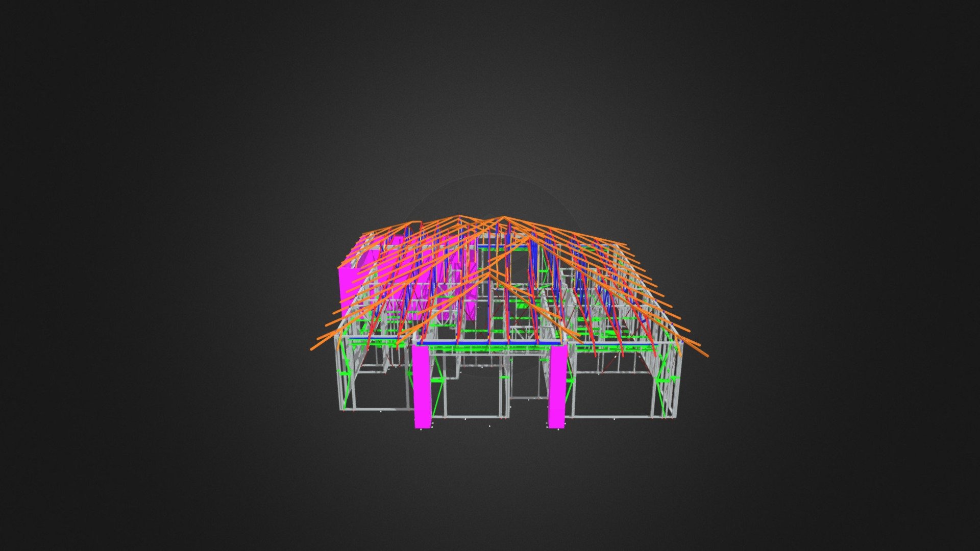
Task: Select the large magenta wall panel at rear left
Action: pos(349,290)
